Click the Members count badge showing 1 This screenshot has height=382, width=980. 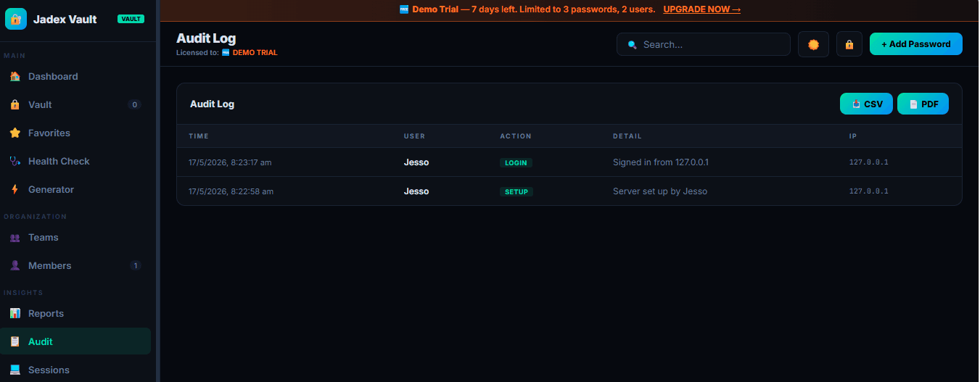(x=135, y=265)
